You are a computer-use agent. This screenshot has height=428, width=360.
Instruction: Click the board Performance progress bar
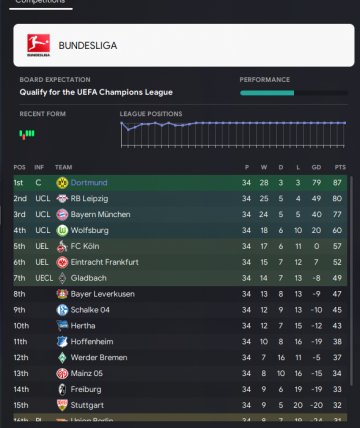(x=294, y=93)
